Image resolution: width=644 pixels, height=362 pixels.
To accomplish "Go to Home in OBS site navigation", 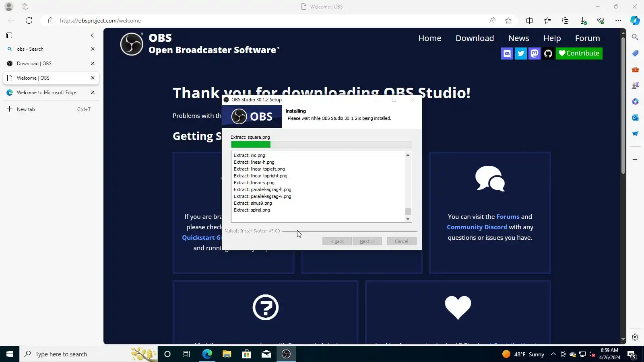I will point(430,38).
